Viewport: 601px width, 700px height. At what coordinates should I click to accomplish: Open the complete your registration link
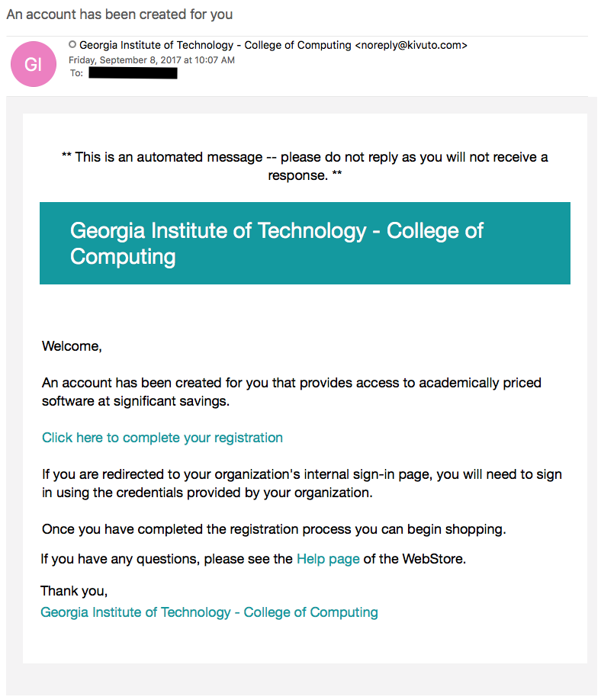tap(162, 438)
